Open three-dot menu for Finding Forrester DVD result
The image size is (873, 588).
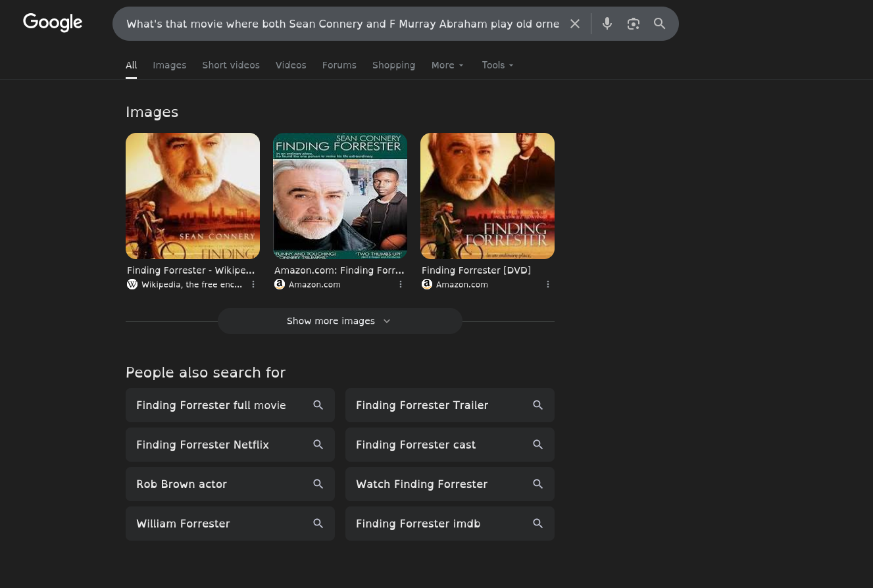click(x=548, y=284)
